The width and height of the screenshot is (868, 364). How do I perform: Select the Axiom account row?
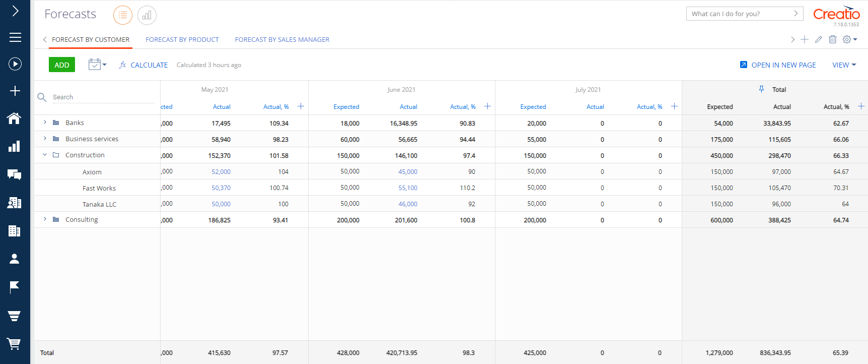point(92,172)
